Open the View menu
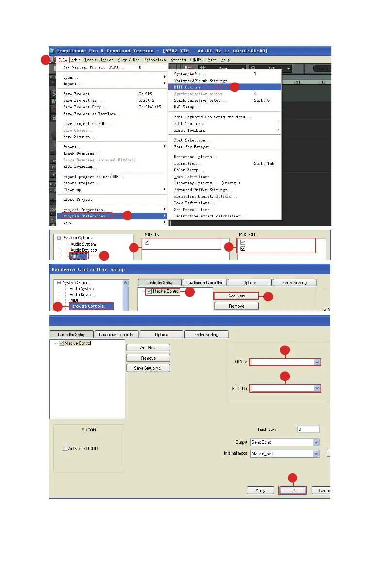The image size is (392, 578). pyautogui.click(x=212, y=60)
